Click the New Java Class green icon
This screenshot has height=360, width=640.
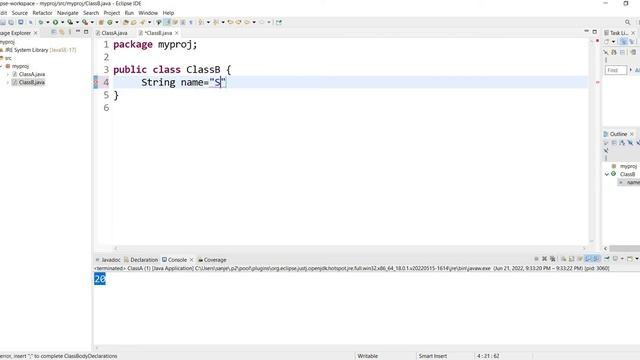pyautogui.click(x=109, y=22)
